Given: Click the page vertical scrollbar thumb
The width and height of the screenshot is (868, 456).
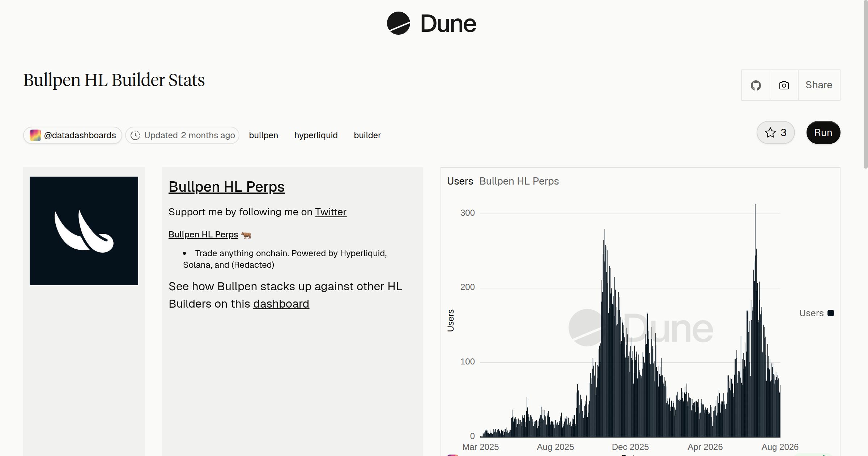Looking at the screenshot, I should point(865,84).
